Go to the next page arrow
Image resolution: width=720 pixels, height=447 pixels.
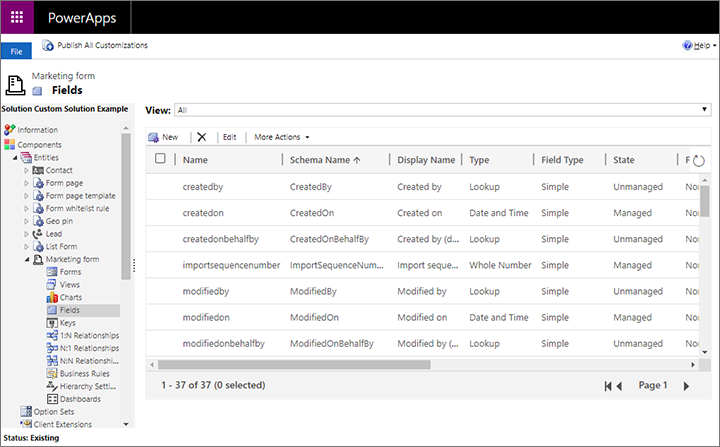coord(686,386)
